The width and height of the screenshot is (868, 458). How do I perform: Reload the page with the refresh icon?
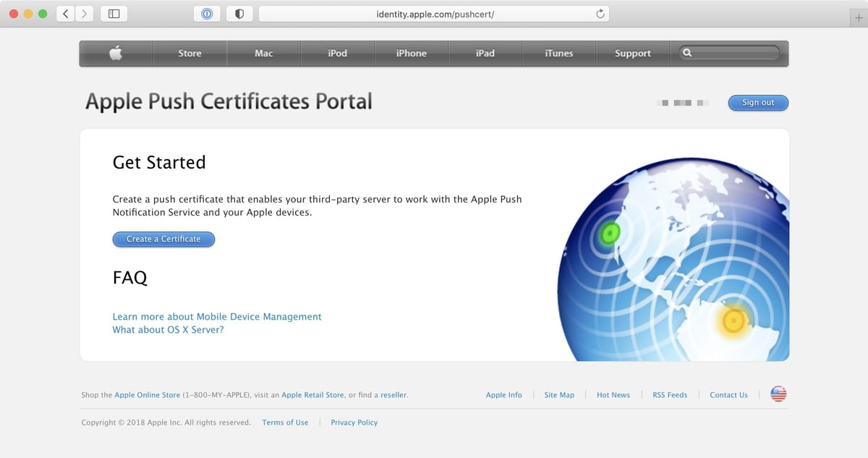pos(600,14)
